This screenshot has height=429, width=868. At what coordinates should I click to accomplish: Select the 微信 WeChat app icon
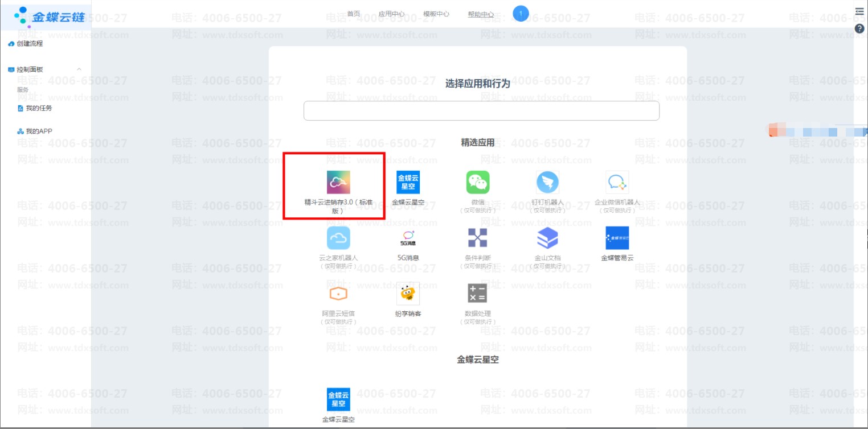478,182
